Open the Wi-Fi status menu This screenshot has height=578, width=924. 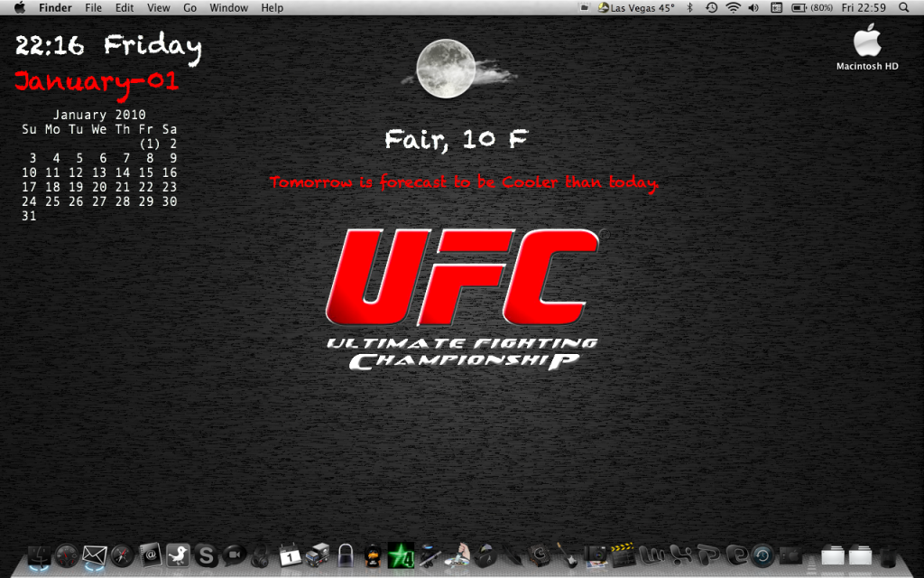(733, 7)
